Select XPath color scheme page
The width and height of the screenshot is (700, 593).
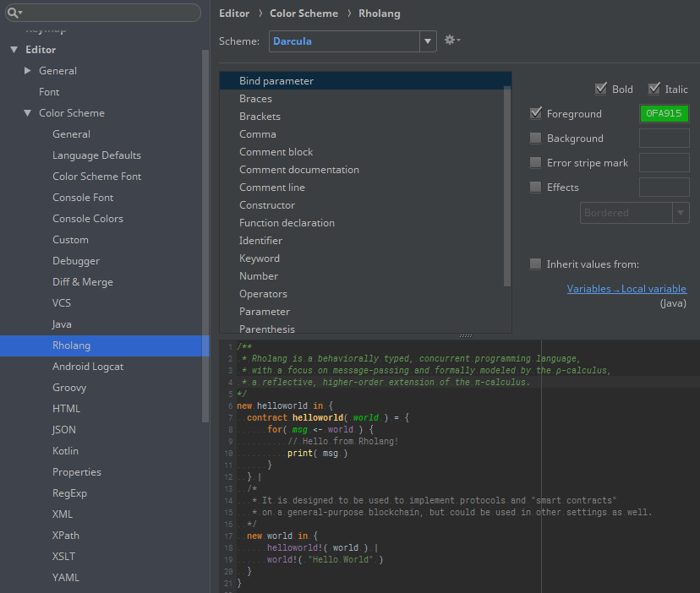[66, 536]
